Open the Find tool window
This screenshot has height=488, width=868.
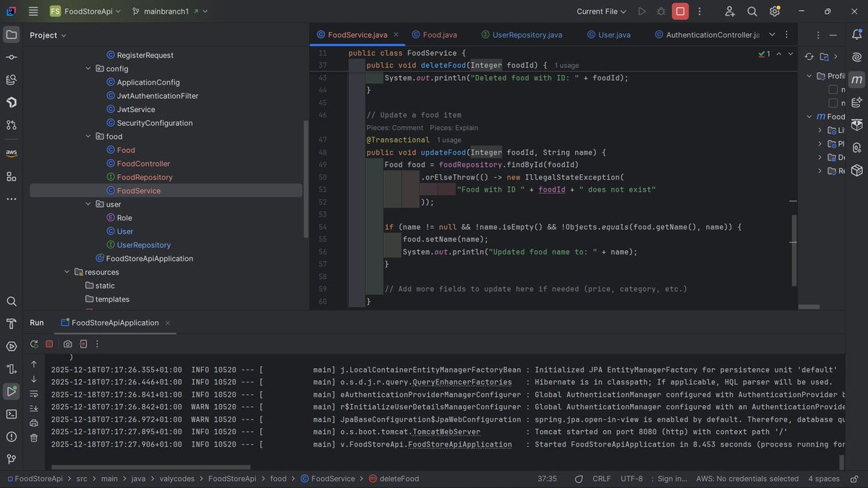pyautogui.click(x=11, y=301)
